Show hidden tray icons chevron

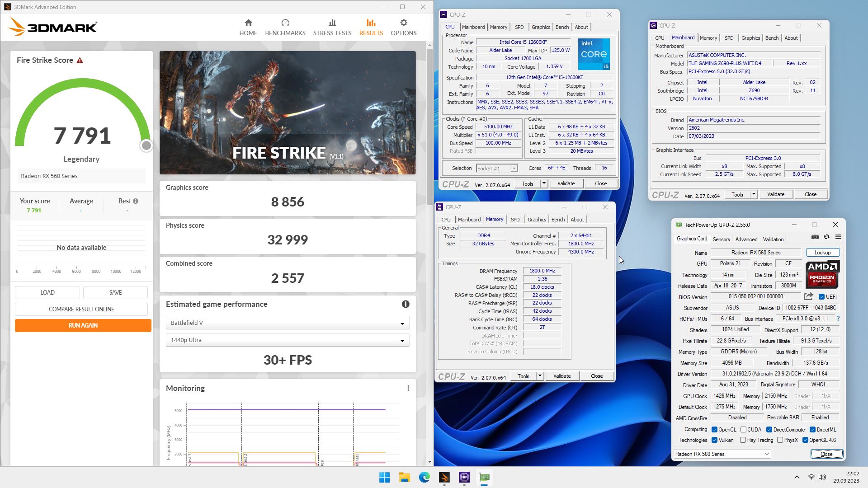click(x=797, y=477)
